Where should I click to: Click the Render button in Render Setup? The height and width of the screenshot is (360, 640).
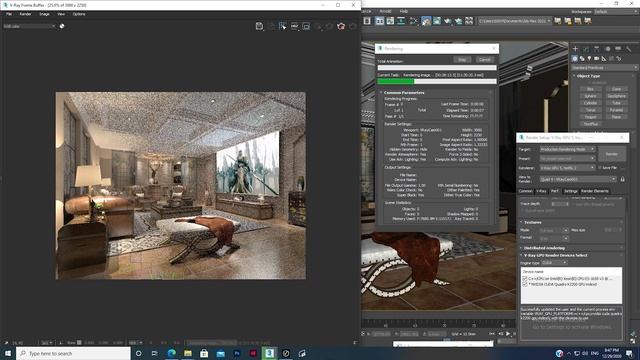[611, 154]
